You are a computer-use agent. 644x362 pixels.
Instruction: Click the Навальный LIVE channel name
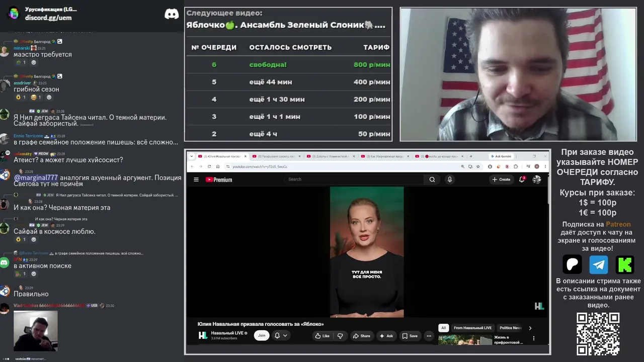pyautogui.click(x=227, y=333)
